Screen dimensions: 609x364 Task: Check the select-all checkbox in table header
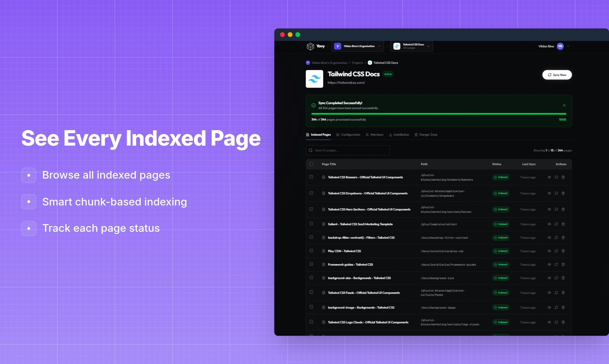pyautogui.click(x=312, y=164)
